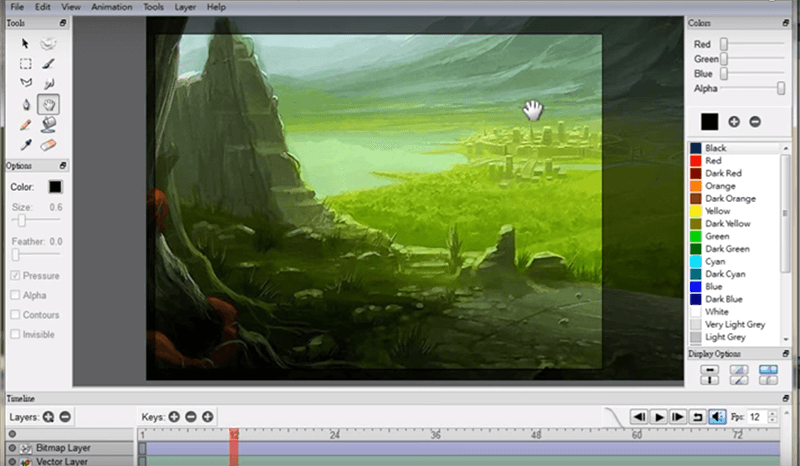Image resolution: width=800 pixels, height=466 pixels.
Task: Open the Options panel Color swatch
Action: click(55, 187)
